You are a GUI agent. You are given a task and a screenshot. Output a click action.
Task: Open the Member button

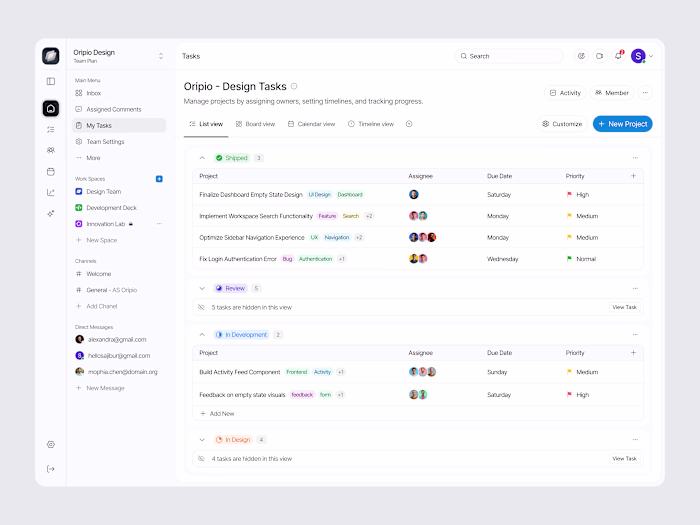(612, 93)
